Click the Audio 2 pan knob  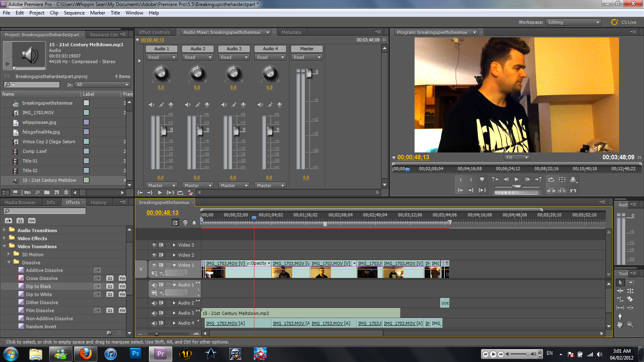(x=197, y=73)
